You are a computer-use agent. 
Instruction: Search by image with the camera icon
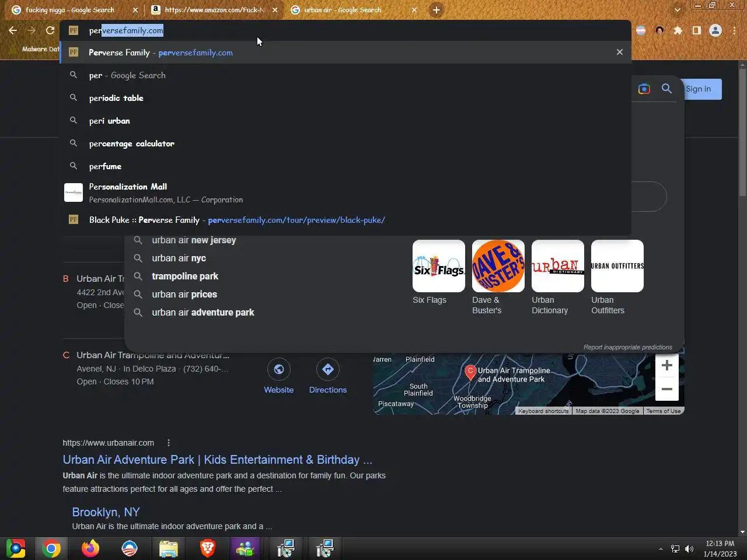click(644, 89)
